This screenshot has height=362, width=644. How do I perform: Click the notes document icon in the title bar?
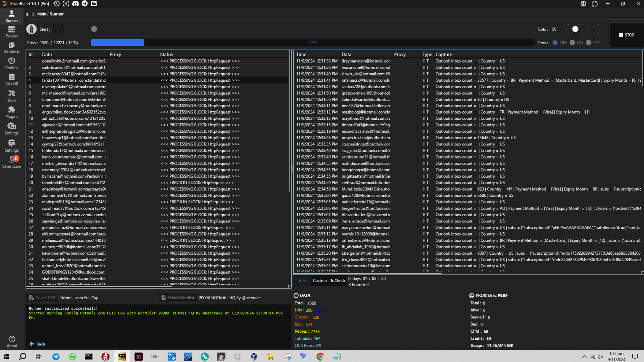pos(94,4)
